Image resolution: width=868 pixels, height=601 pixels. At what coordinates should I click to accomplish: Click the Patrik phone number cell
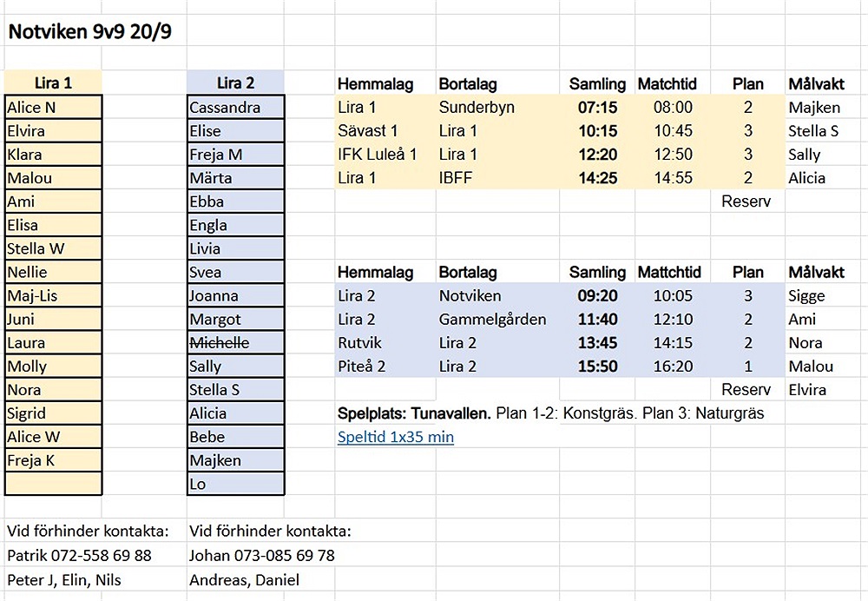(79, 555)
